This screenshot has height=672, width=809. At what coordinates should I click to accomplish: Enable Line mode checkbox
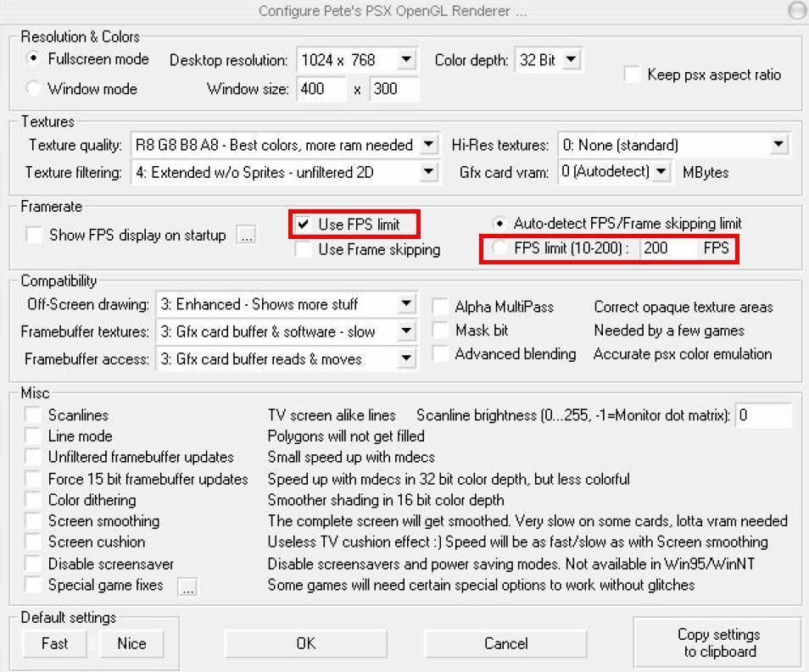(x=34, y=436)
